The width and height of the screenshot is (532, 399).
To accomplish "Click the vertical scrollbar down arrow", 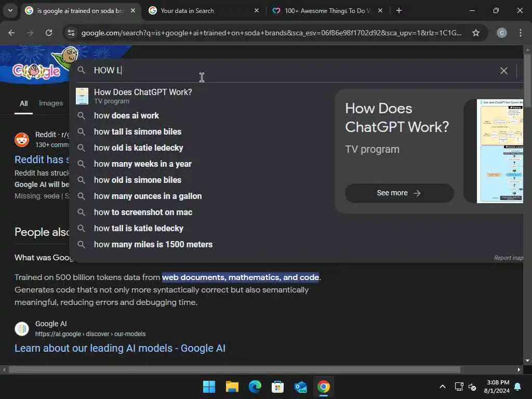I will [x=527, y=361].
